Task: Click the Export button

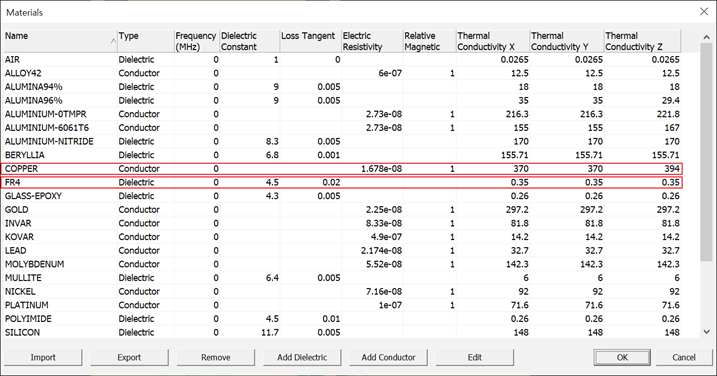Action: tap(129, 357)
